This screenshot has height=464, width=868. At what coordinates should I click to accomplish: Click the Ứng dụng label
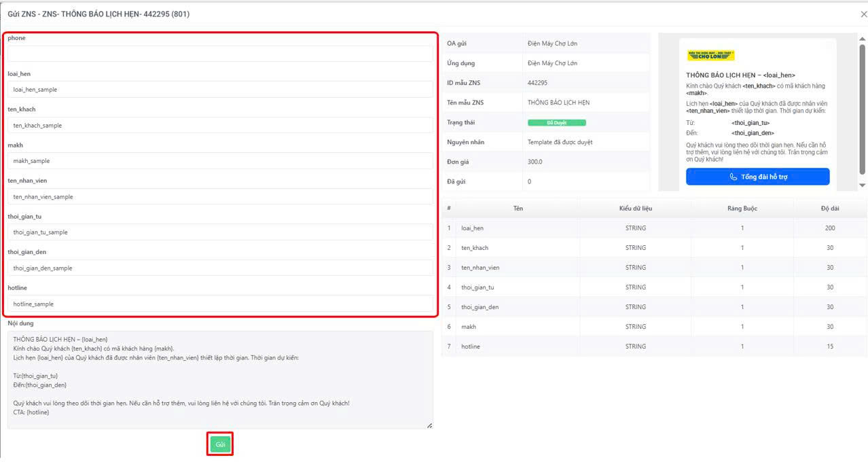tap(461, 63)
